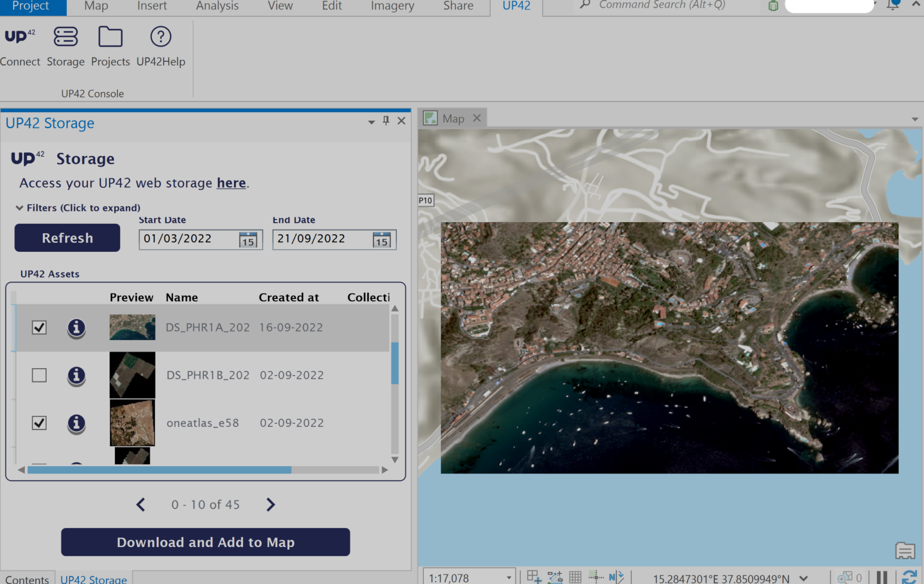Open UP42 web storage via the here link

tap(231, 183)
